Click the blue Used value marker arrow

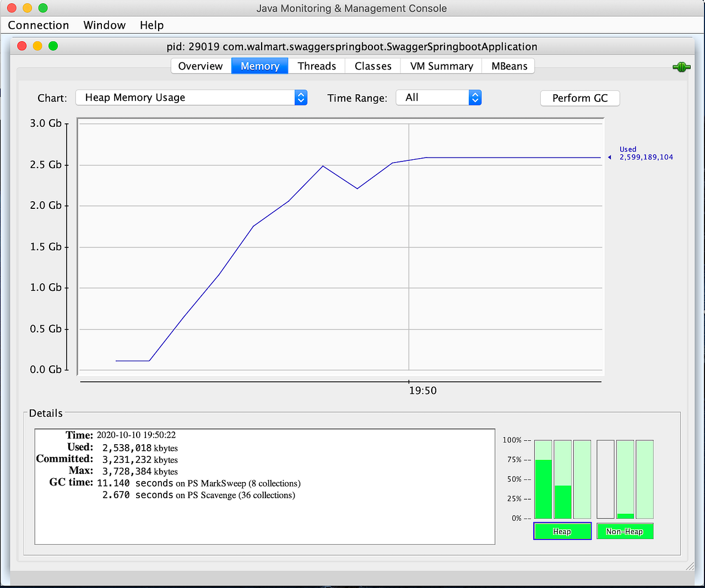point(609,157)
